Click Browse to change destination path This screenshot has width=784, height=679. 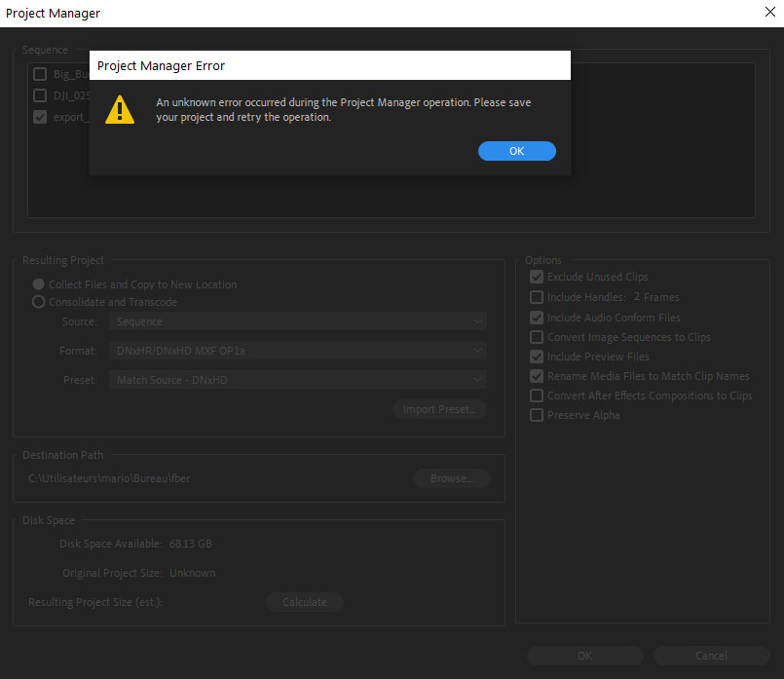[x=451, y=478]
